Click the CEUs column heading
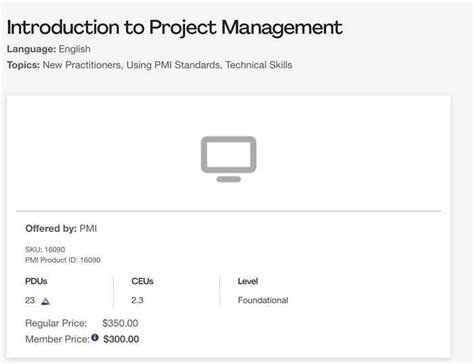This screenshot has height=364, width=474. 142,281
